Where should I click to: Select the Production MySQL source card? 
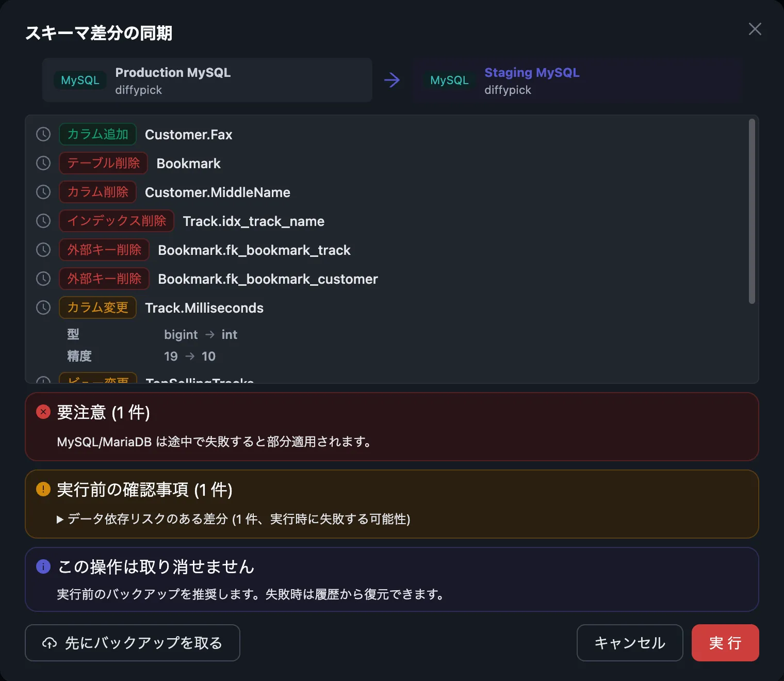[207, 80]
